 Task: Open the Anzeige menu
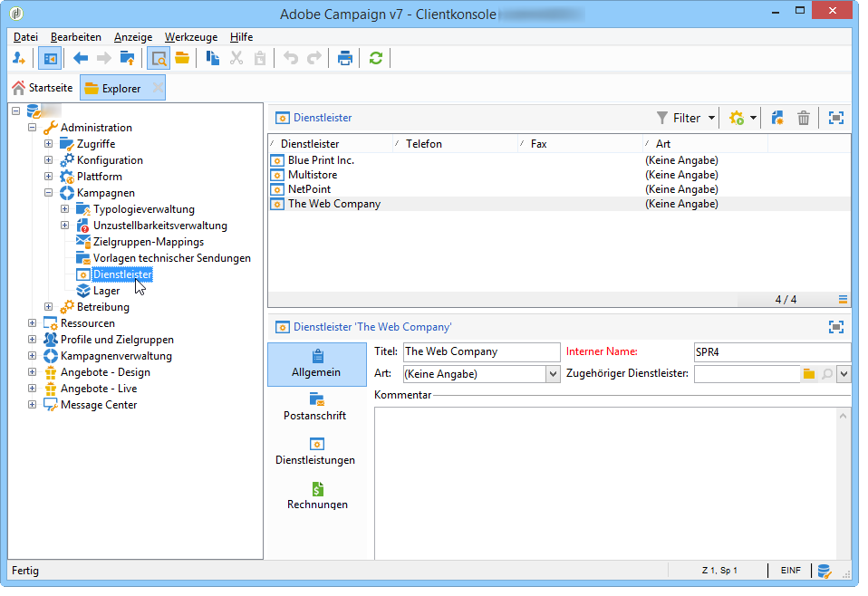click(x=133, y=37)
